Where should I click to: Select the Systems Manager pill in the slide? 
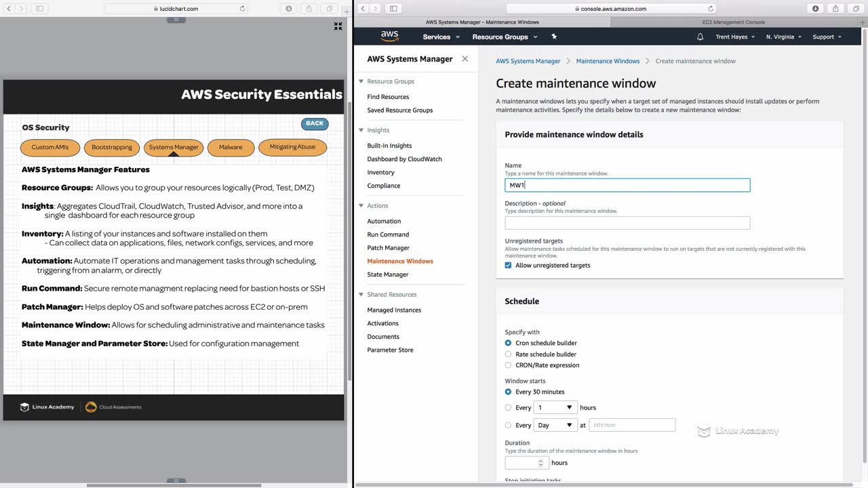[174, 147]
